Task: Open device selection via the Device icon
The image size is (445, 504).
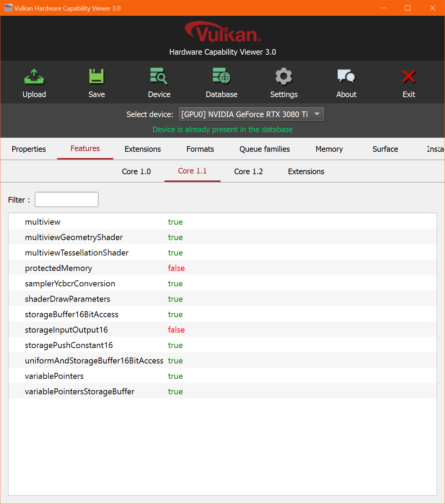Action: (x=159, y=76)
